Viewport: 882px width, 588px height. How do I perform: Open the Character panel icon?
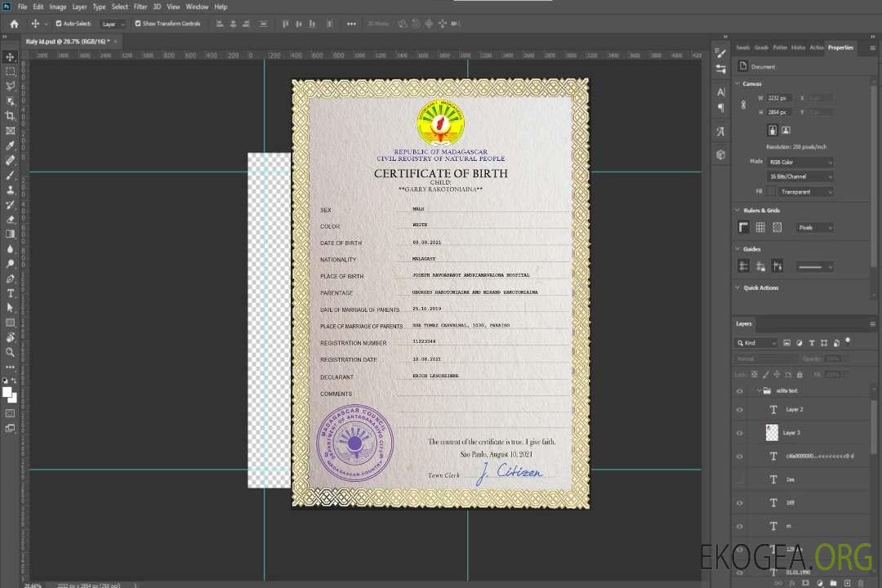coord(720,92)
